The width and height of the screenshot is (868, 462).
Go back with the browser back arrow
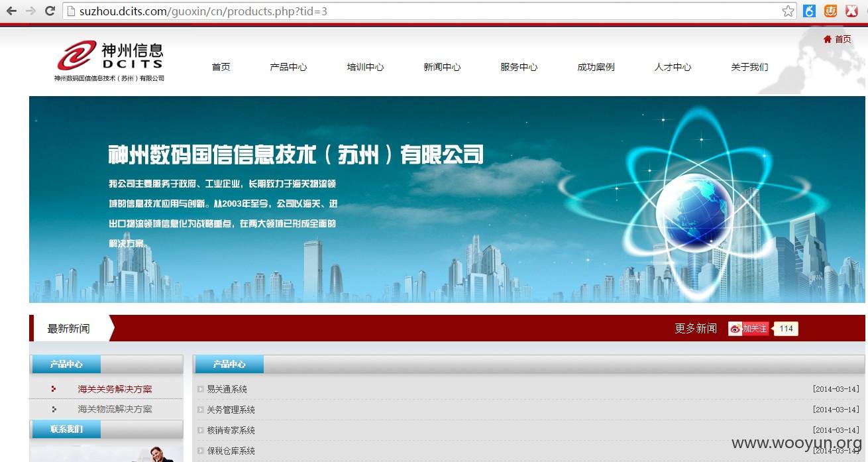[x=11, y=11]
